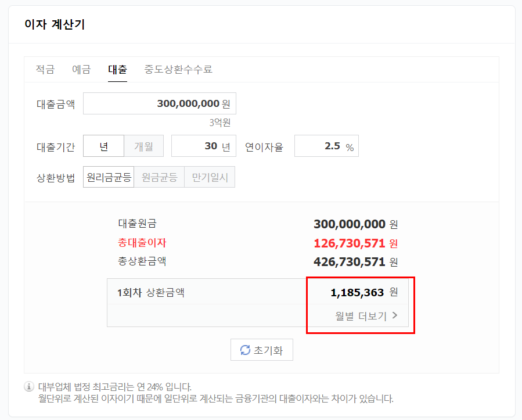
Task: Click the loan term 30 년 field
Action: 204,146
